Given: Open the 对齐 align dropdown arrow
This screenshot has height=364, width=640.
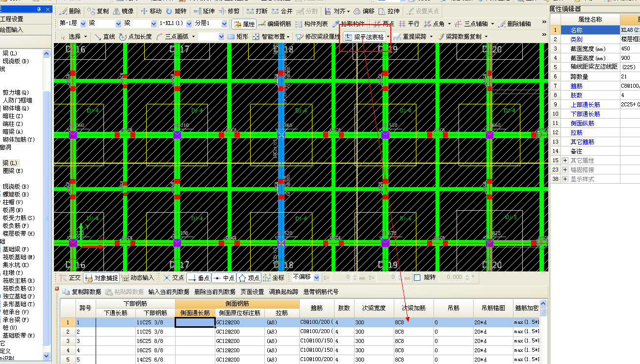Looking at the screenshot, I should (x=349, y=11).
